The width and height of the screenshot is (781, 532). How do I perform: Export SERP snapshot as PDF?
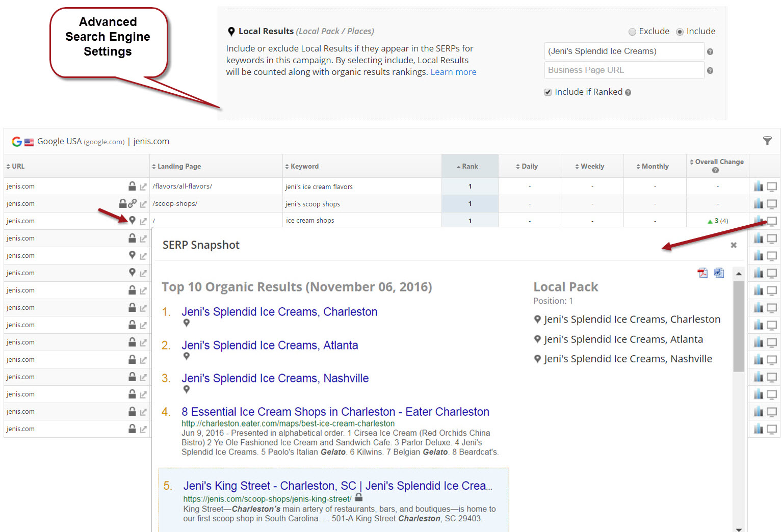coord(702,273)
